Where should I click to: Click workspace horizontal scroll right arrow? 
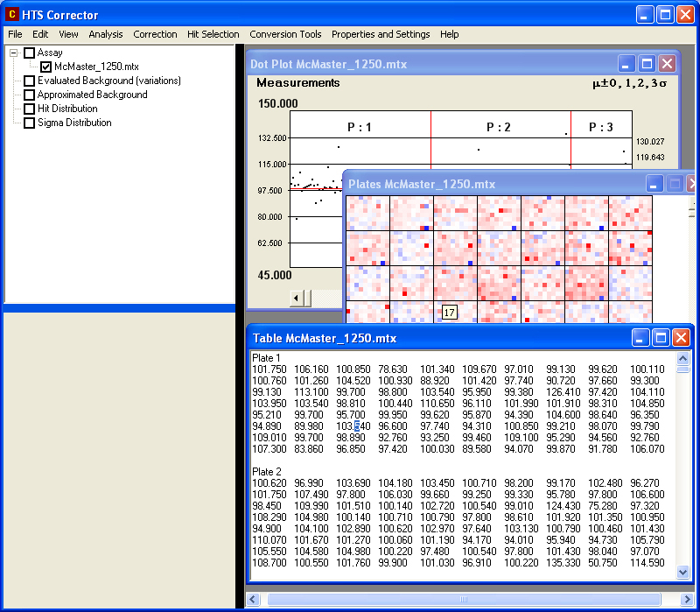point(687,599)
